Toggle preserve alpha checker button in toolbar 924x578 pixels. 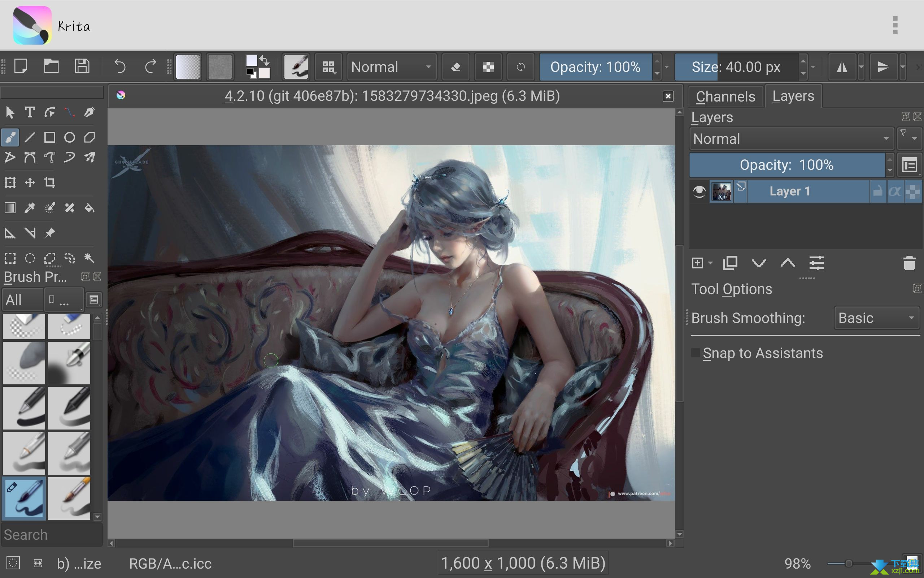point(488,67)
